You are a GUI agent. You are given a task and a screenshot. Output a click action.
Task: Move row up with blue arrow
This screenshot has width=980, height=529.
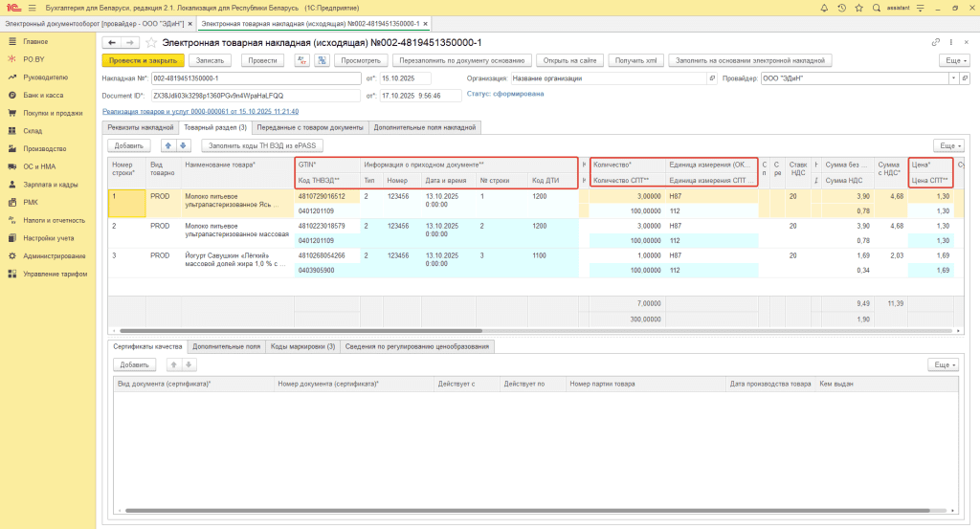click(169, 145)
